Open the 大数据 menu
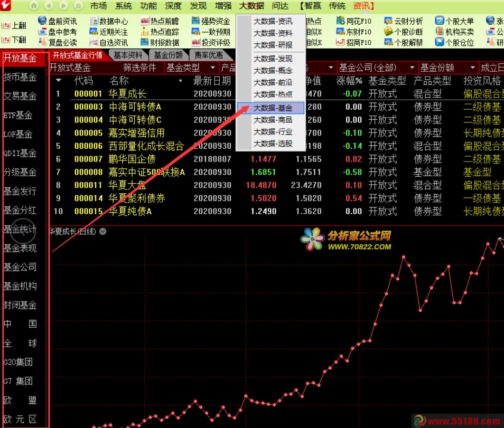The image size is (504, 428). point(252,6)
